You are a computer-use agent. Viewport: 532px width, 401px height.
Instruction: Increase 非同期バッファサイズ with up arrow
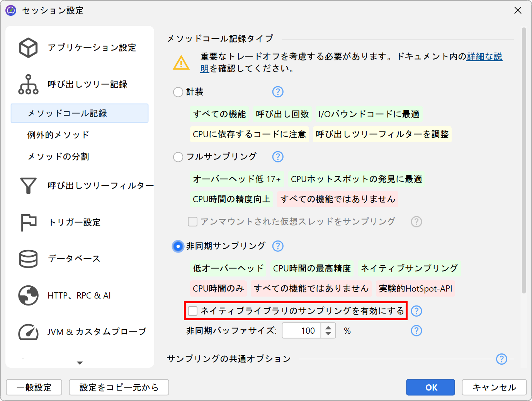328,328
